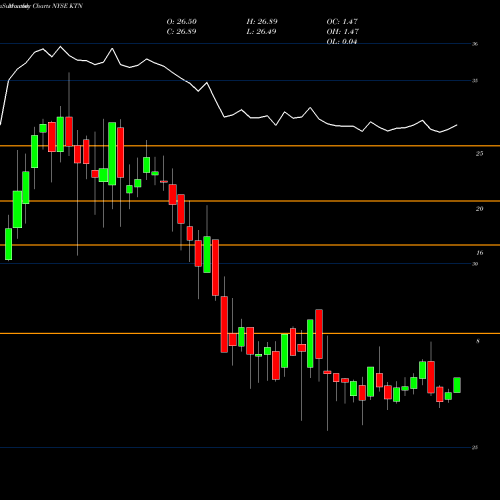Click the '35' price axis label

pyautogui.click(x=475, y=81)
